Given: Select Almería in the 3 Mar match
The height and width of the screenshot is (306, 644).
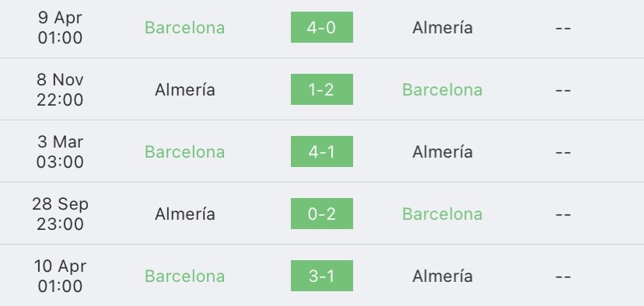Looking at the screenshot, I should (443, 152).
